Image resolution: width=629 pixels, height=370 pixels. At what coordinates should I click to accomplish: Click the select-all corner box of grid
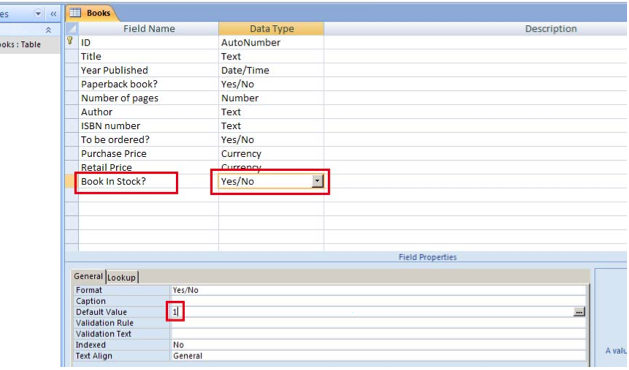72,29
